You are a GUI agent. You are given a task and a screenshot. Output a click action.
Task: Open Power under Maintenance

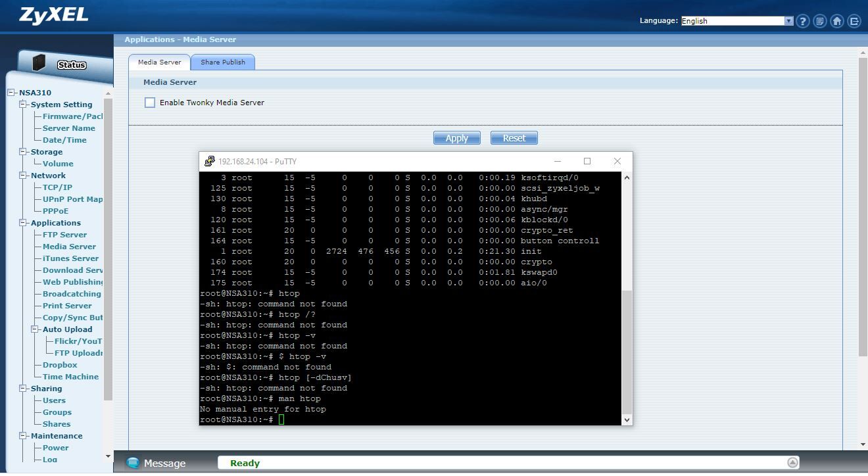point(55,448)
